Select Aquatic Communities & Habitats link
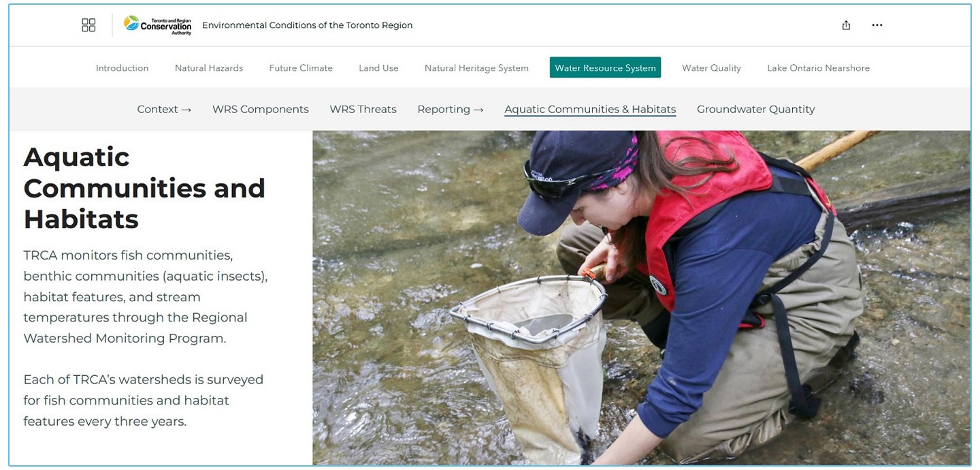980x470 pixels. click(590, 109)
